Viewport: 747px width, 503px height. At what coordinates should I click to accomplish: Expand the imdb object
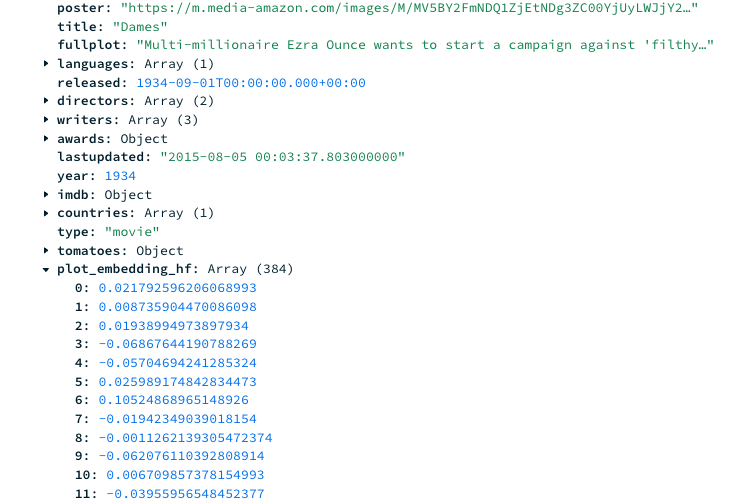coord(46,194)
